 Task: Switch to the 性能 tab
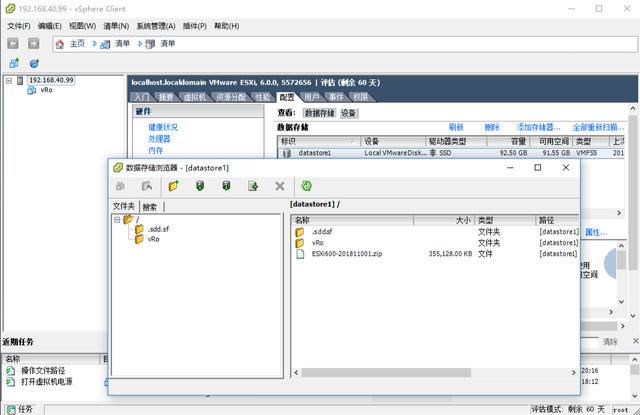pos(263,97)
